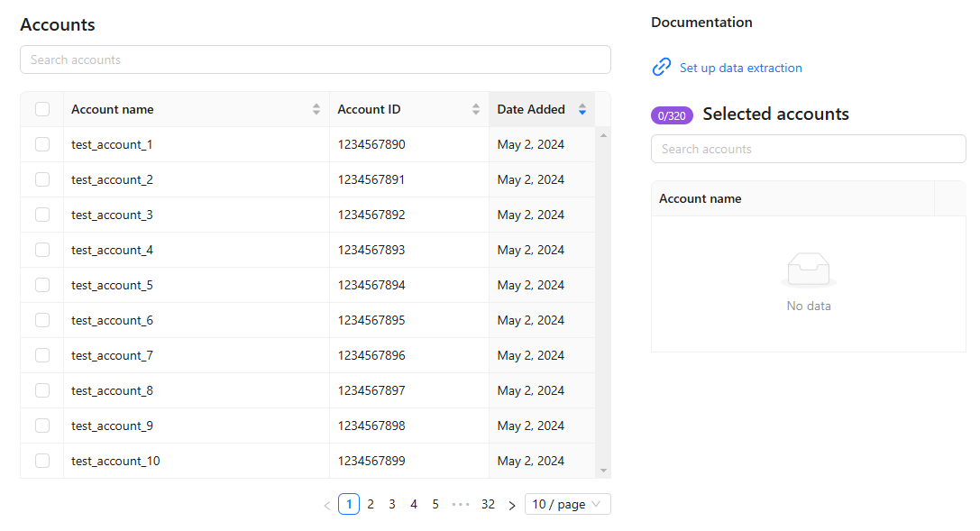The height and width of the screenshot is (531, 980).
Task: Select test_account_5 checkbox
Action: [42, 285]
